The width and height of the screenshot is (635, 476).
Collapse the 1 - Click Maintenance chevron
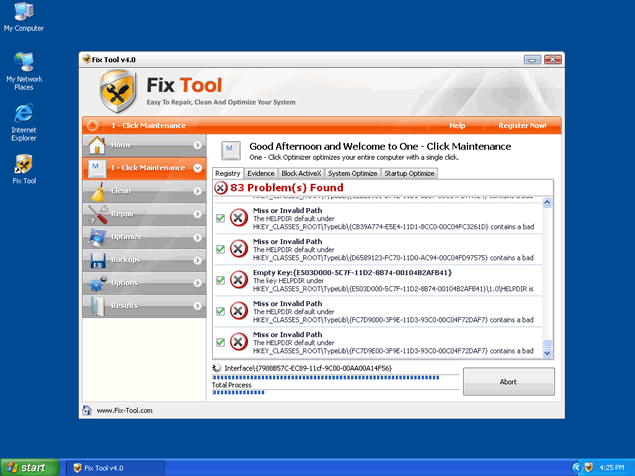198,168
